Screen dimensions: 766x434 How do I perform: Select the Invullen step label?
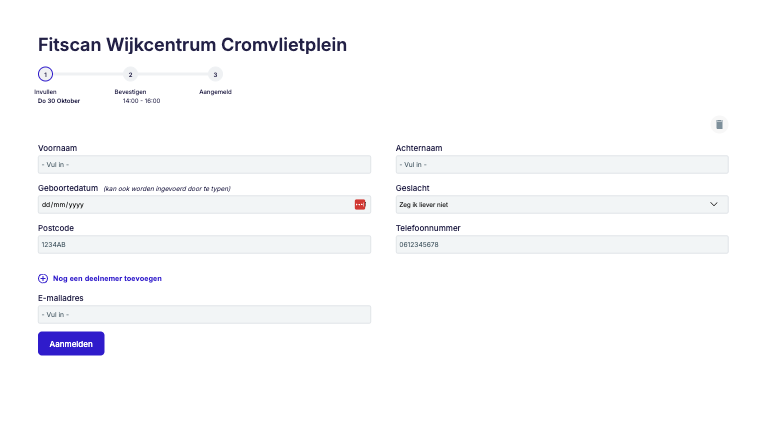(45, 92)
